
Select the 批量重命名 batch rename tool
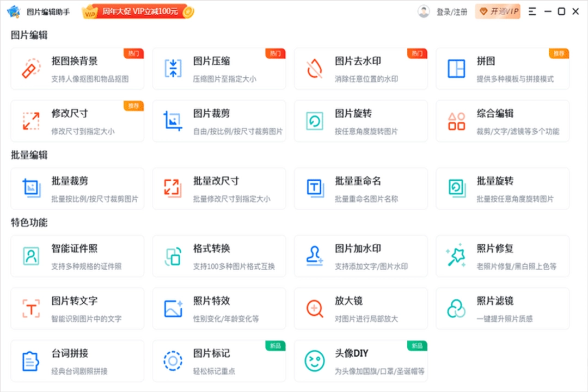click(361, 188)
